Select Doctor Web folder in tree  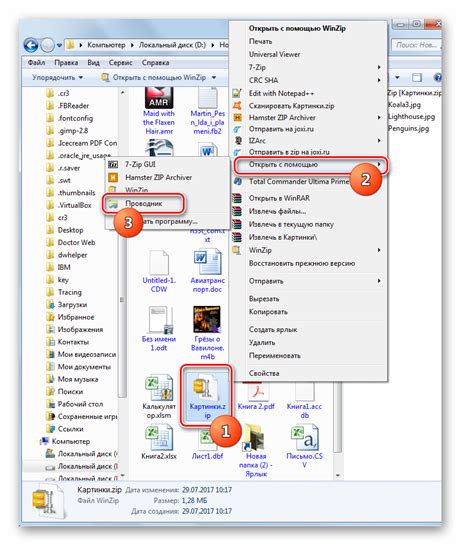tap(76, 243)
